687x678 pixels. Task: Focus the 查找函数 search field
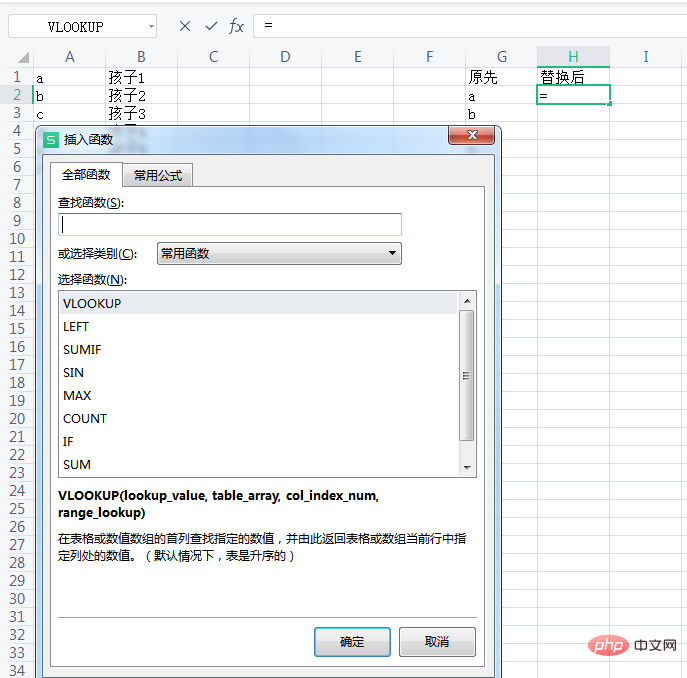230,224
